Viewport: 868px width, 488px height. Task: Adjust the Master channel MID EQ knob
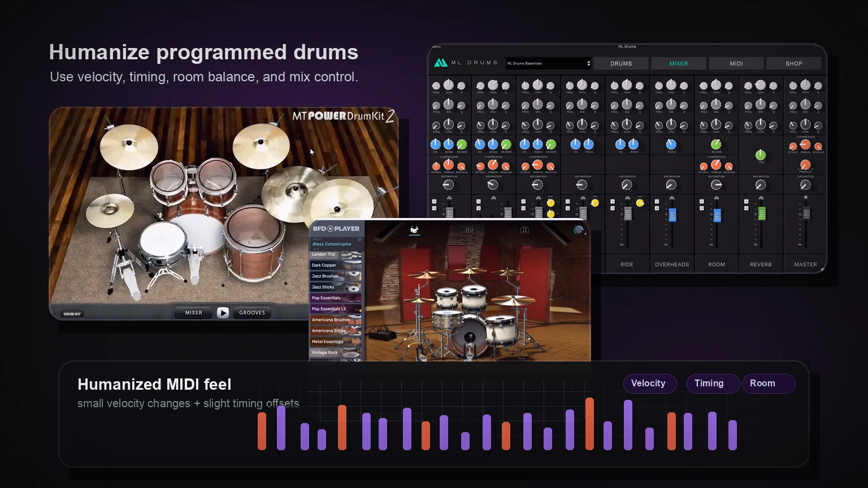[x=805, y=104]
